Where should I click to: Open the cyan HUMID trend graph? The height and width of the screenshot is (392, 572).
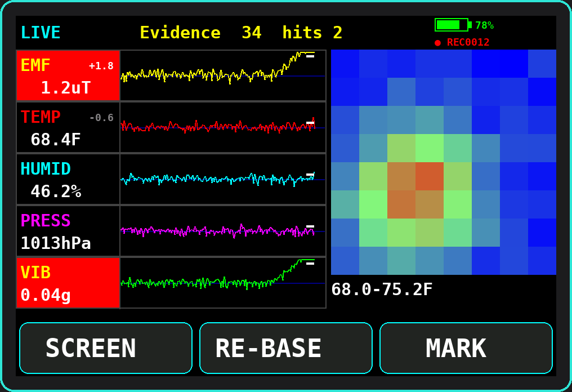223,179
